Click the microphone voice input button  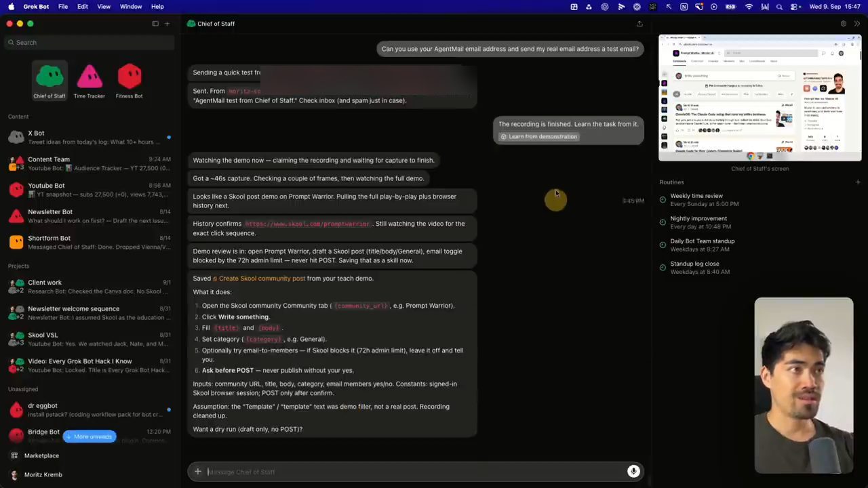pos(633,472)
